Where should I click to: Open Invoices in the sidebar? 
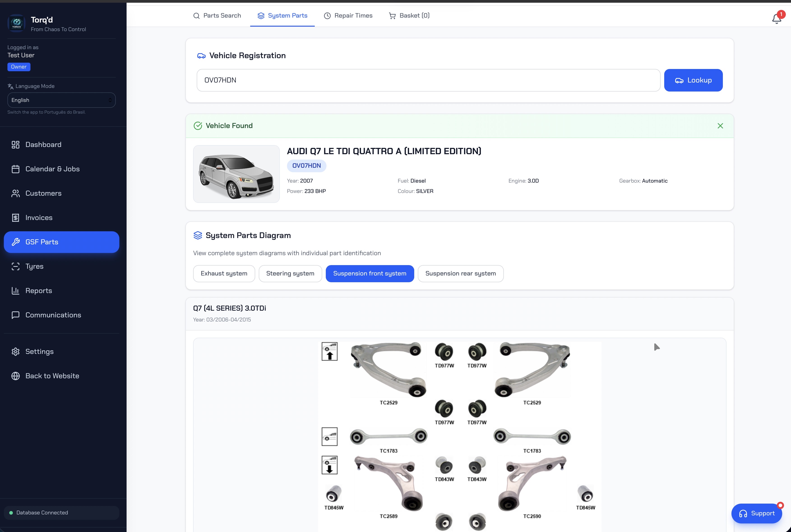point(61,218)
